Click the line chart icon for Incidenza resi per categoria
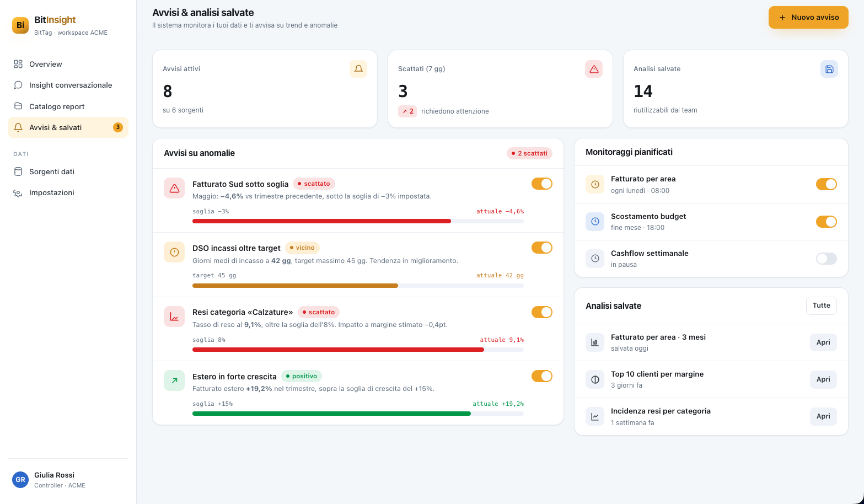Screen dimensions: 864x504 595,416
